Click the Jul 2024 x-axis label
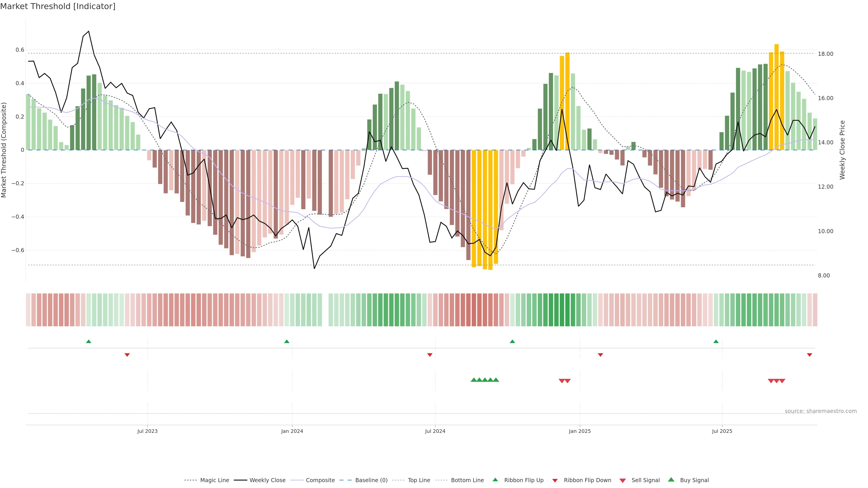Image resolution: width=868 pixels, height=488 pixels. 435,431
